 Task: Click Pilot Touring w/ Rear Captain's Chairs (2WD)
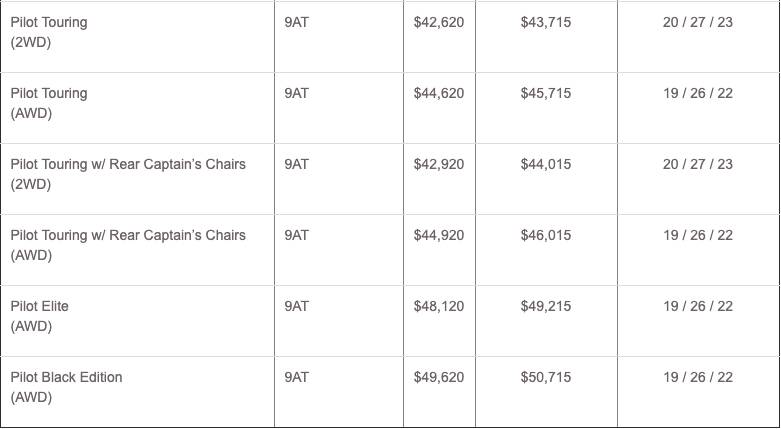127,174
